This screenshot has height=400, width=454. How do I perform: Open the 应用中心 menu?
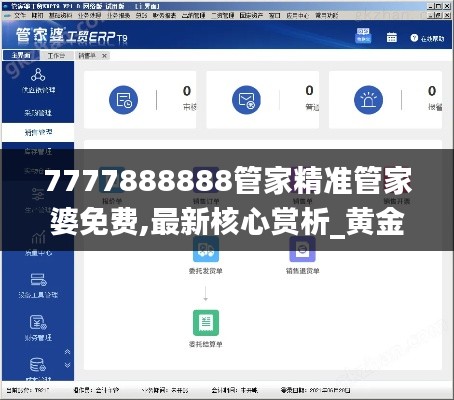(298, 15)
